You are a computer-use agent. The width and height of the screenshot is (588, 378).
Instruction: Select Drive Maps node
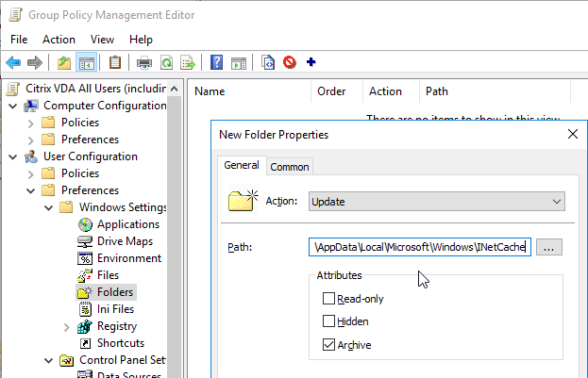click(x=125, y=241)
